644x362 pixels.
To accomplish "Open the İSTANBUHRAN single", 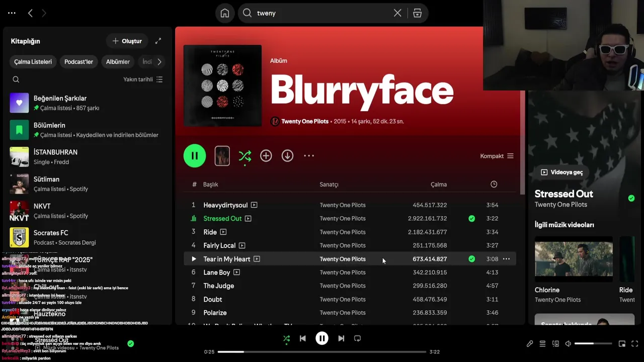I will point(87,157).
